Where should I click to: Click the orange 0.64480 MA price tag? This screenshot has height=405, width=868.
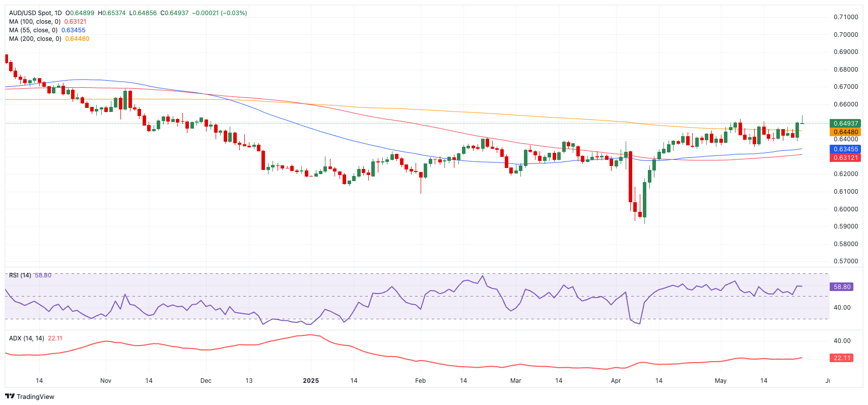(x=845, y=132)
